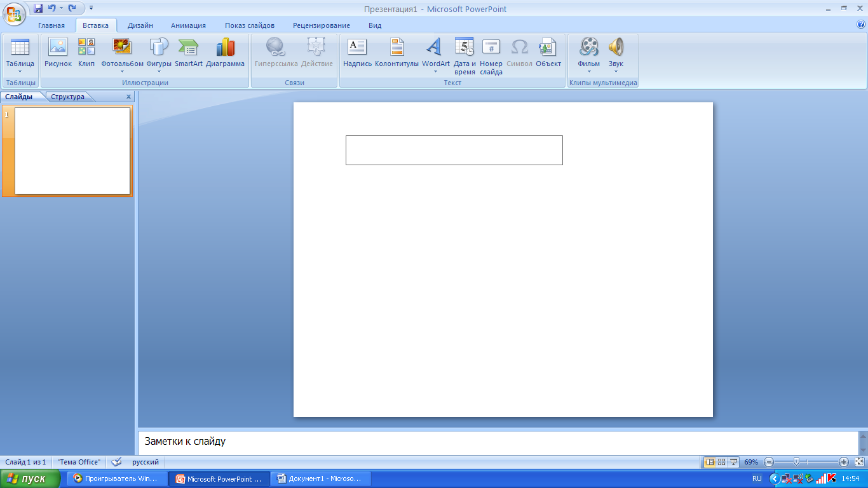Screen dimensions: 868x488
Task: Open the Рецензирование ribbon tab
Action: pos(322,25)
